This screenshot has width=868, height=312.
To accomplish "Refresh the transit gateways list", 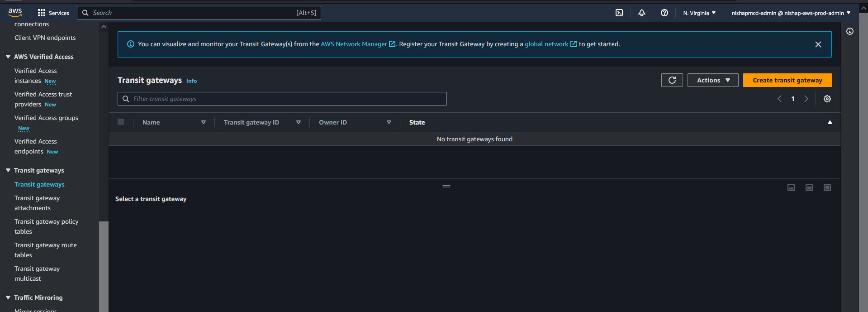I will click(x=672, y=80).
